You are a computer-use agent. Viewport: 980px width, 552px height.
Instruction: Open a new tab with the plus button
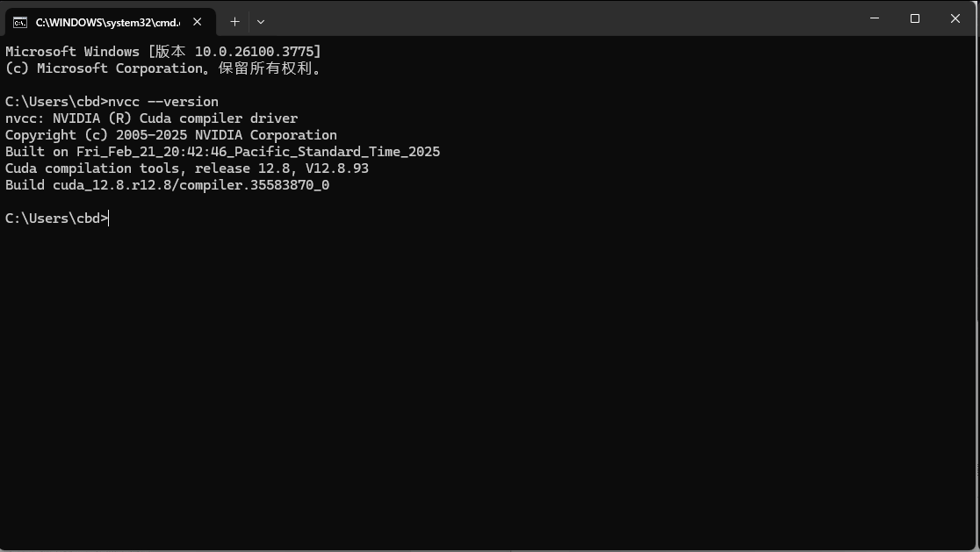pyautogui.click(x=234, y=21)
